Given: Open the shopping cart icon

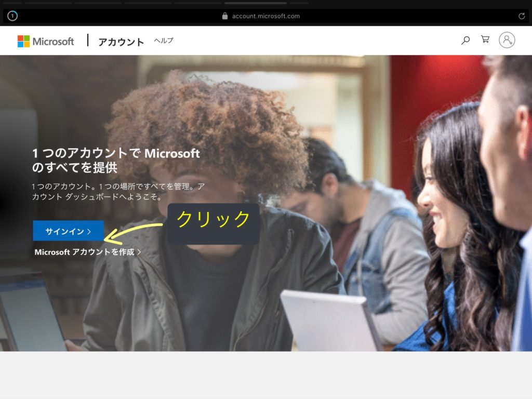Looking at the screenshot, I should pyautogui.click(x=485, y=39).
